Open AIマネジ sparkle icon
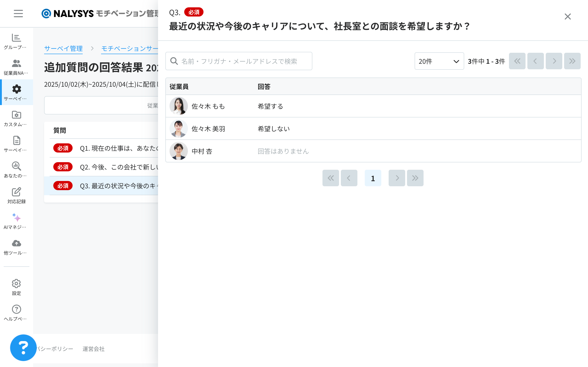Screen dimensions: 588x367 16,218
